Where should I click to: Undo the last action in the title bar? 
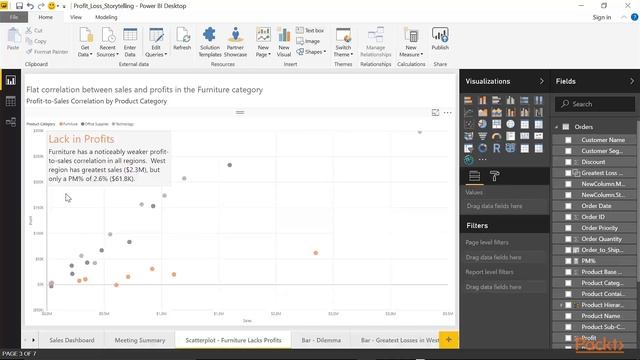point(30,6)
